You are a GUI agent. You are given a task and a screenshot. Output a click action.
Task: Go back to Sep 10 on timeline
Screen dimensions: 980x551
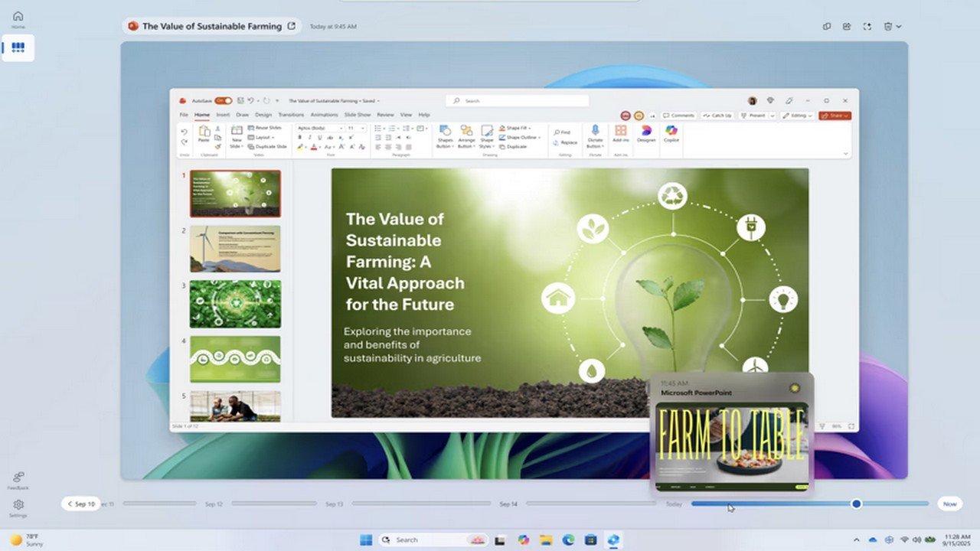80,504
